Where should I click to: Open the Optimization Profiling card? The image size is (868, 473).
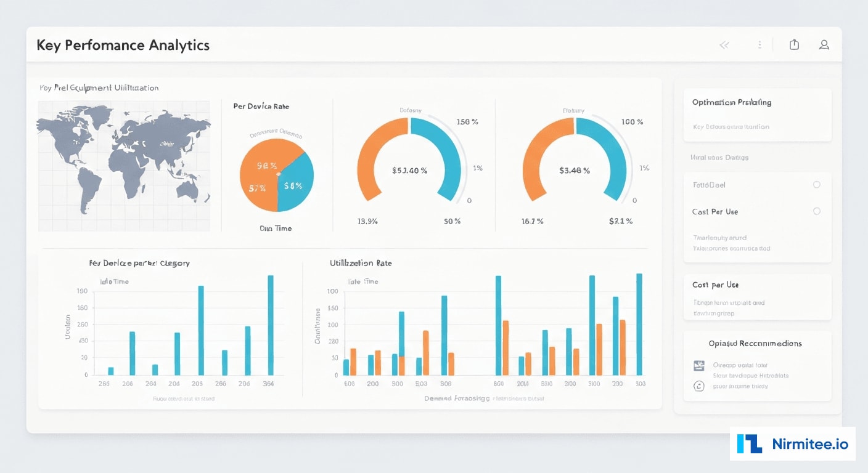757,114
